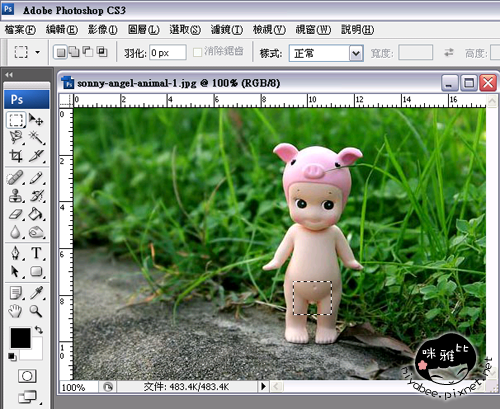The height and width of the screenshot is (409, 500).
Task: Select the Type tool
Action: (36, 253)
